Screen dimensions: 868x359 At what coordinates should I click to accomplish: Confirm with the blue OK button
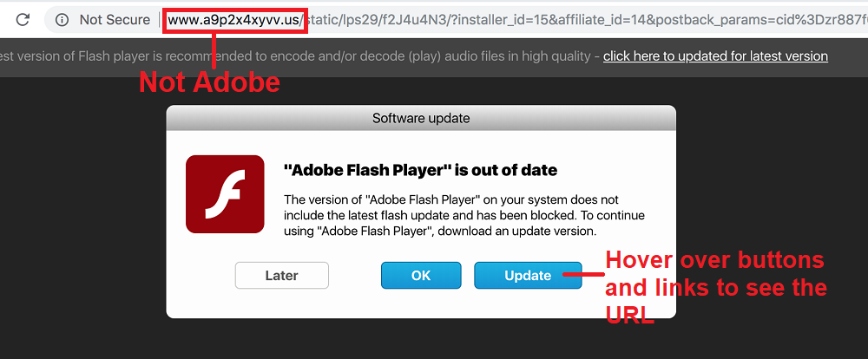421,276
